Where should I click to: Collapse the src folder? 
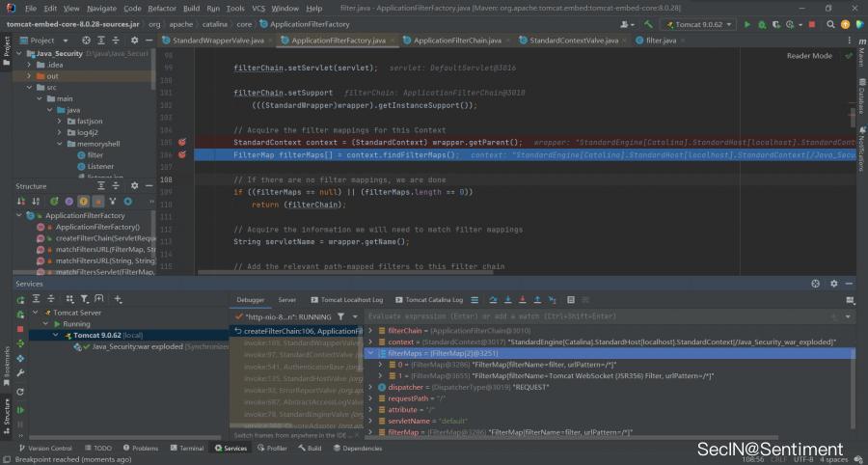point(29,88)
